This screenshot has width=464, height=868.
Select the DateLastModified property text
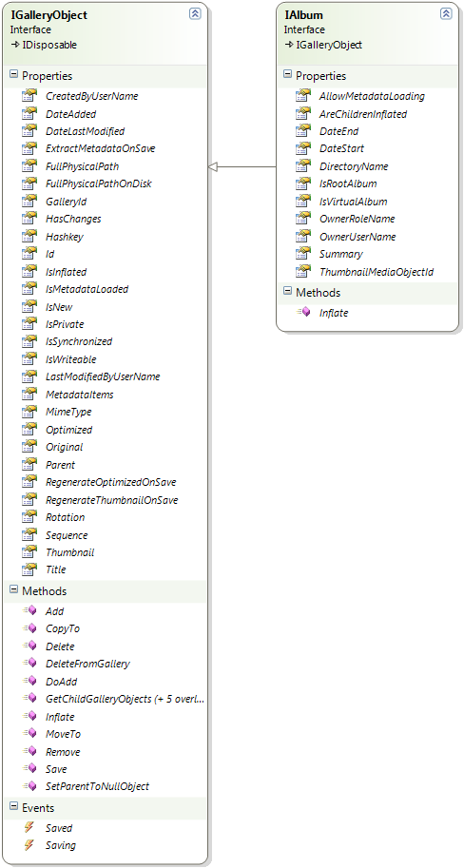86,131
